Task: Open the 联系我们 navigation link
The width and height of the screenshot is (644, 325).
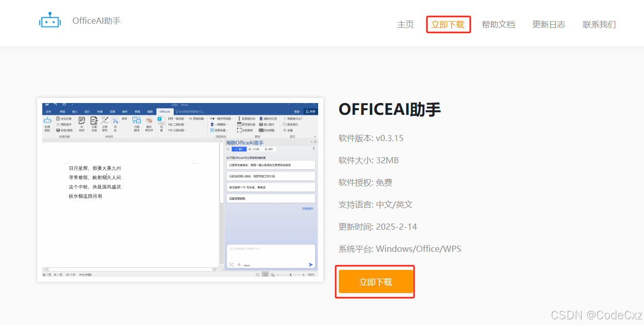Action: [599, 24]
